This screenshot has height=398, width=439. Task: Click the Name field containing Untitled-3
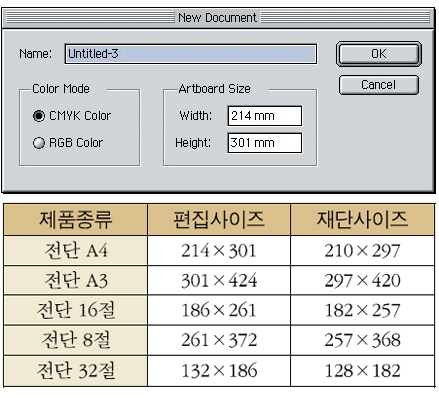(x=191, y=54)
